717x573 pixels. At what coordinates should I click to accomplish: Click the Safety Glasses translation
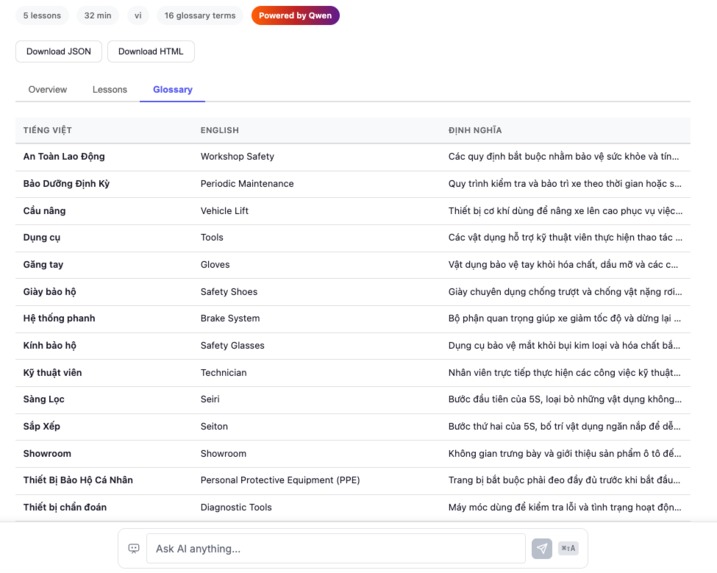click(232, 345)
